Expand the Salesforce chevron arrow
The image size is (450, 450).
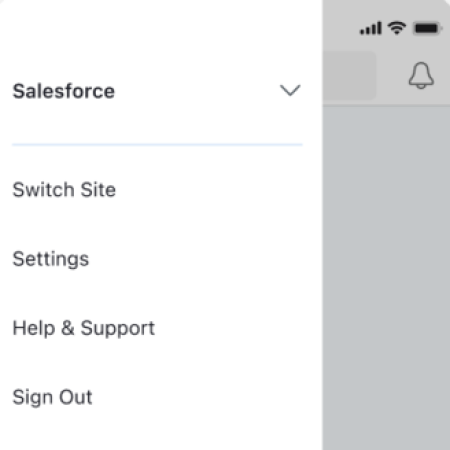tap(290, 90)
